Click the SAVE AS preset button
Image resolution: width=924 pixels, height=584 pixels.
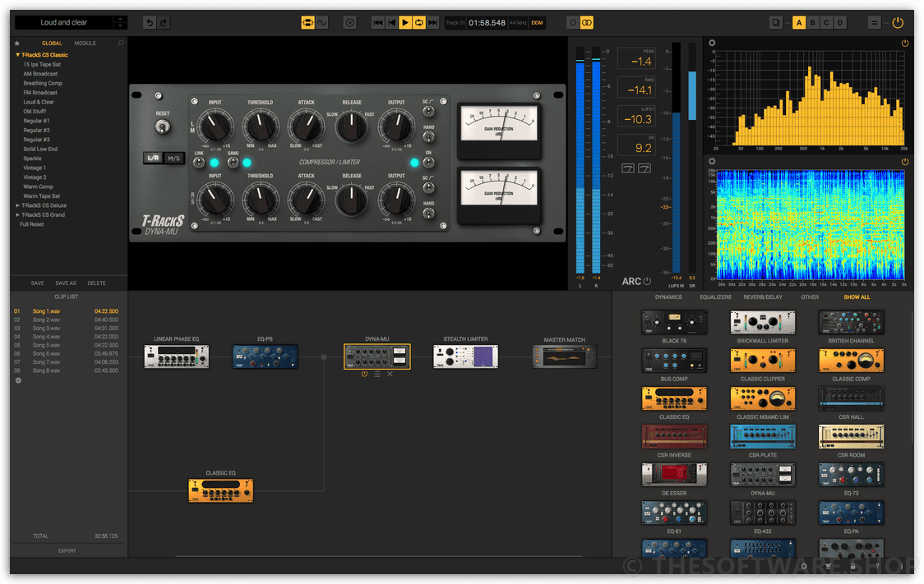tap(66, 283)
